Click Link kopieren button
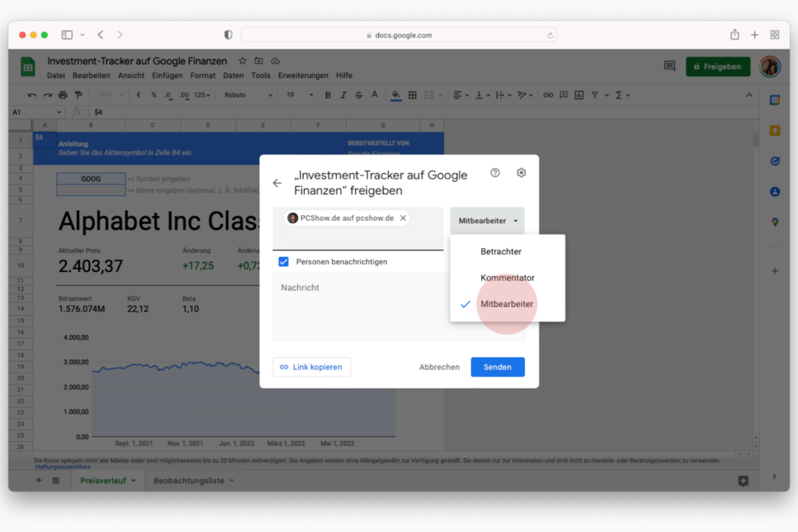 pyautogui.click(x=311, y=367)
